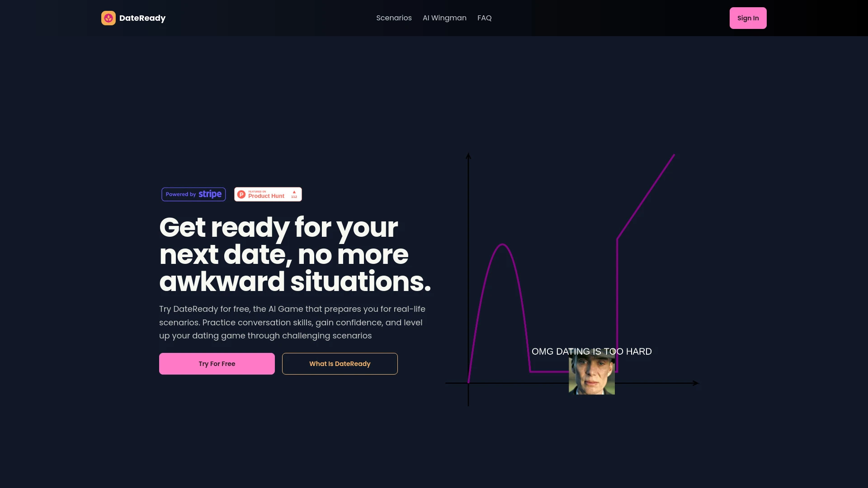
Task: Select the FAQ navigation menu item
Action: 484,18
